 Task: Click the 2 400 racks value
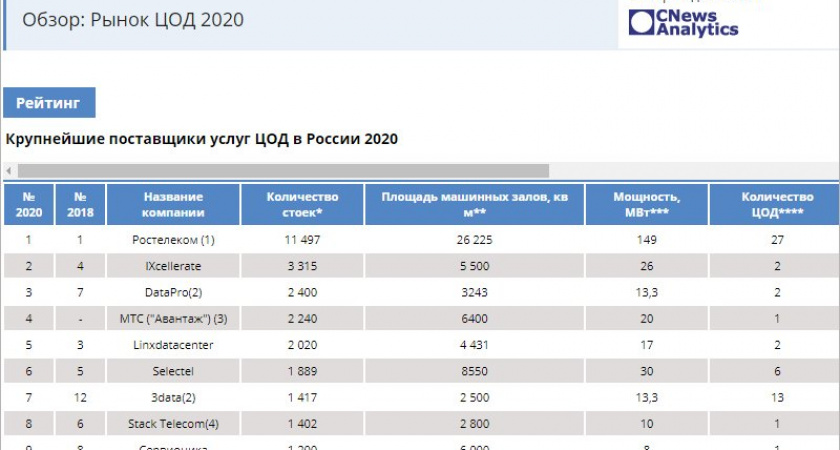click(303, 292)
